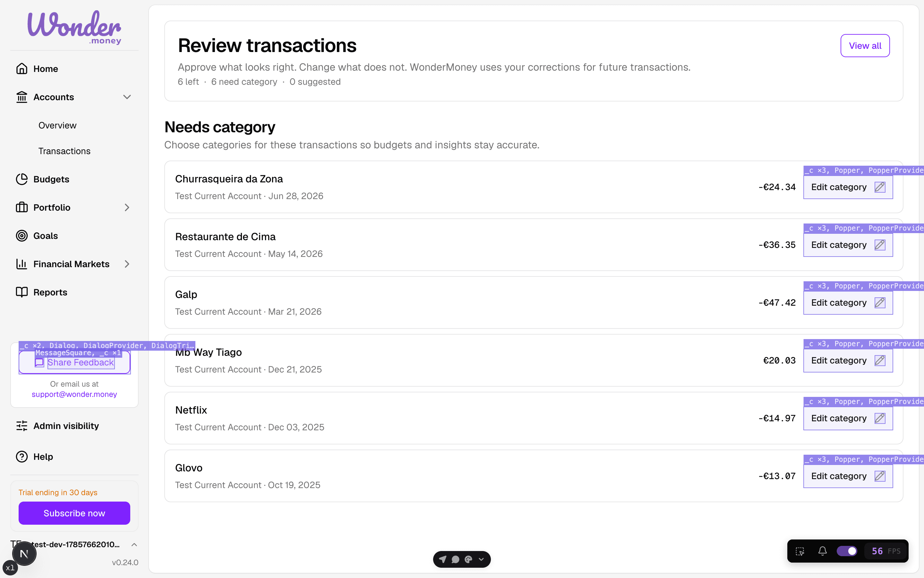Screen dimensions: 924x578
Task: Click the €20.03 amount
Action: [x=779, y=361]
